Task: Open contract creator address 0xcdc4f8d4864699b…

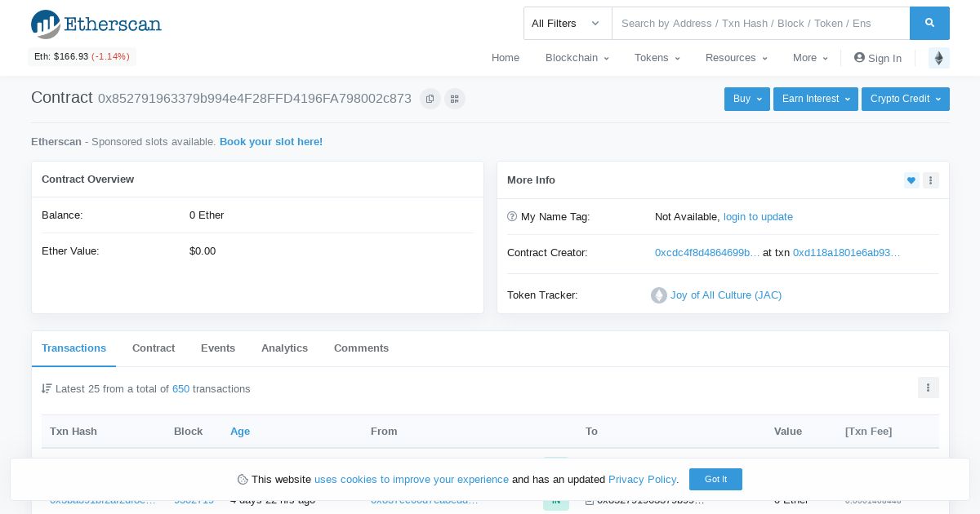Action: tap(707, 253)
